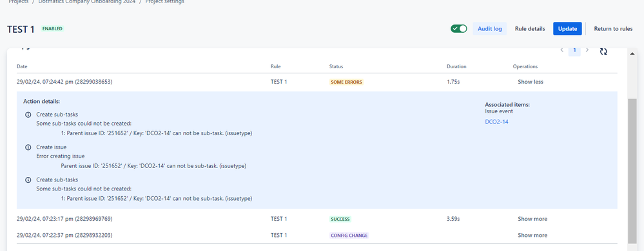
Task: Collapse details with Show less
Action: coord(531,82)
